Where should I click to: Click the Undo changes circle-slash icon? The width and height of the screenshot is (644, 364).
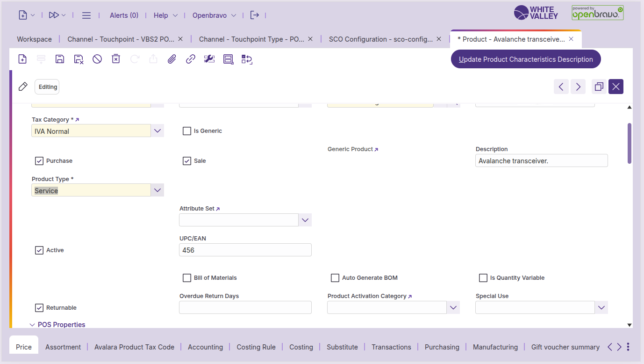click(97, 59)
